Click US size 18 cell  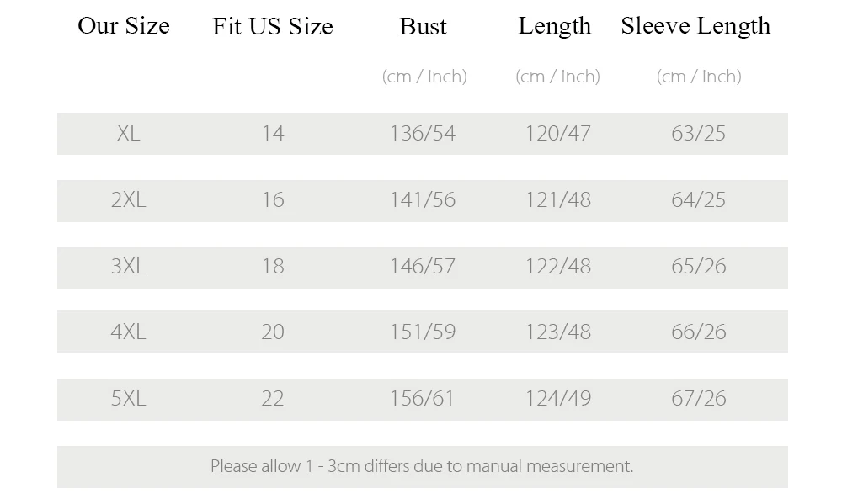pos(273,266)
